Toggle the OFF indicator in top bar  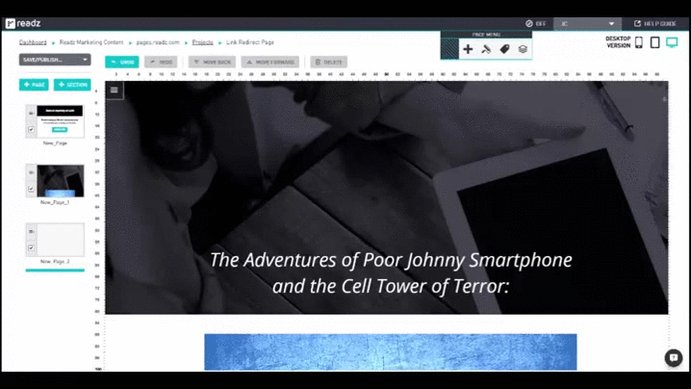[535, 23]
